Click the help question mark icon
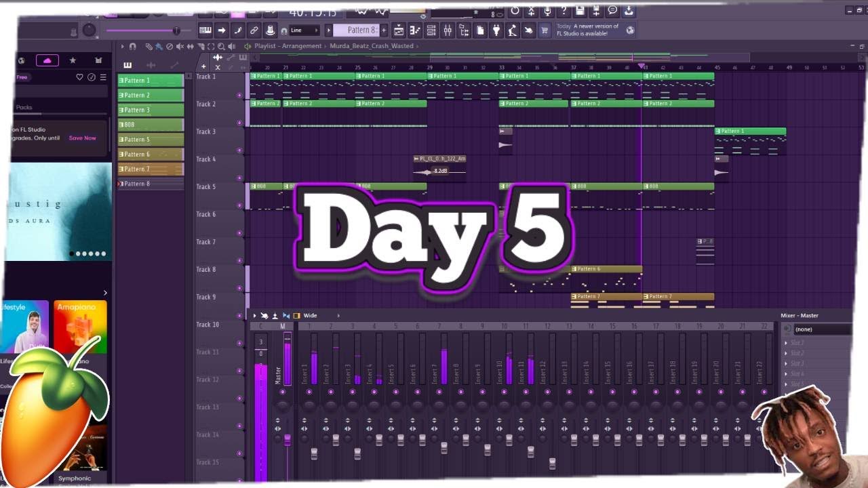868x488 pixels. (x=564, y=11)
